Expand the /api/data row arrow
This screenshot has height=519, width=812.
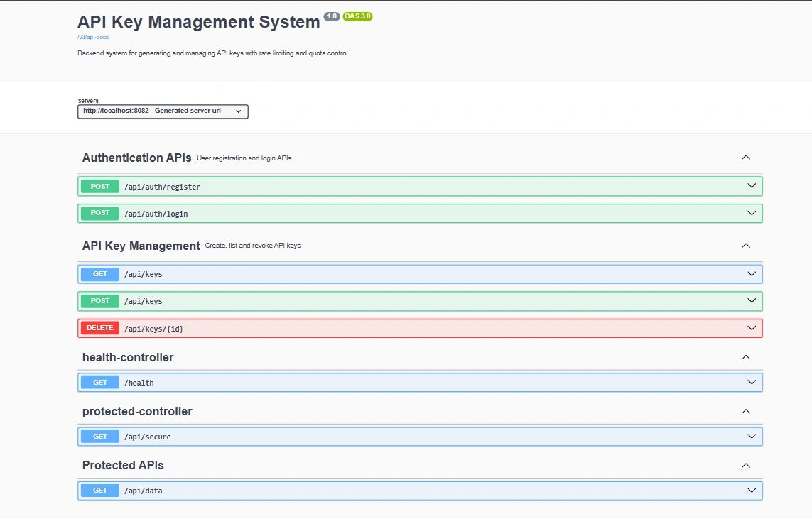[752, 491]
